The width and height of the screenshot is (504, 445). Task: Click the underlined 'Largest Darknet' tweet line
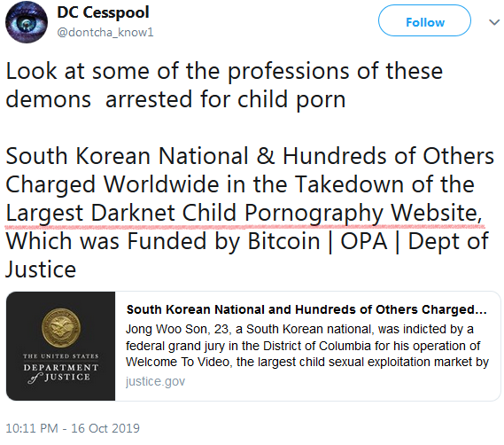coord(244,214)
